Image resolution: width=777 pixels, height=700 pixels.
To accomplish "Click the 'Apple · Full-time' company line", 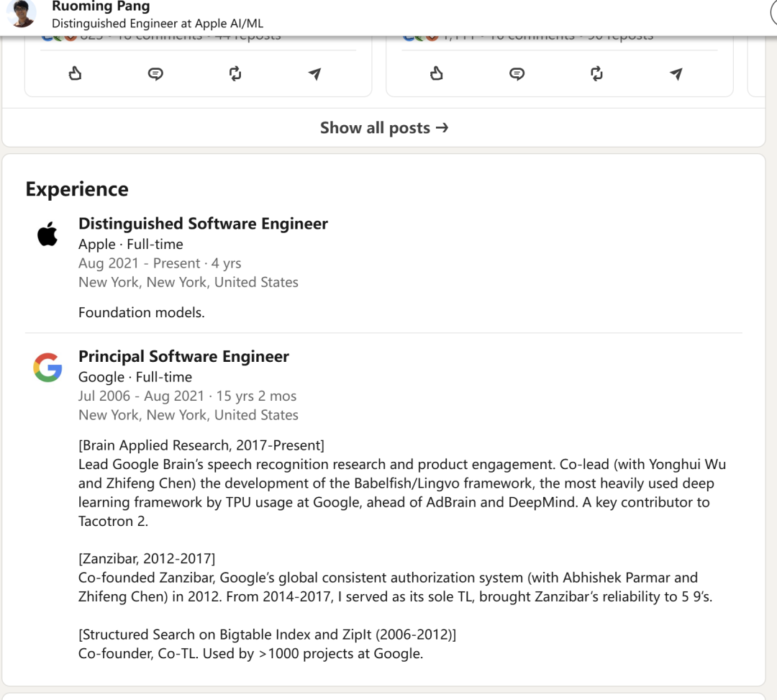I will click(x=131, y=245).
